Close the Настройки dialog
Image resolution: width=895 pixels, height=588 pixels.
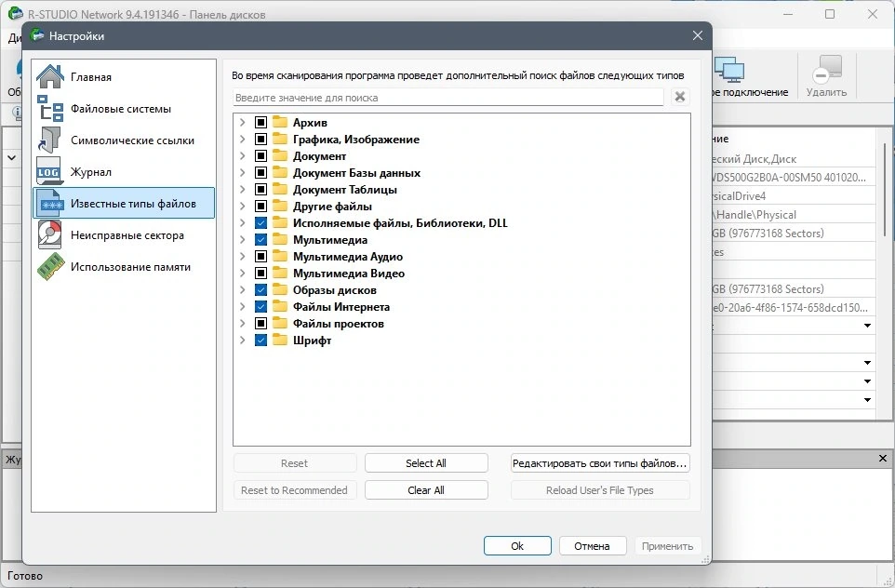[x=698, y=35]
